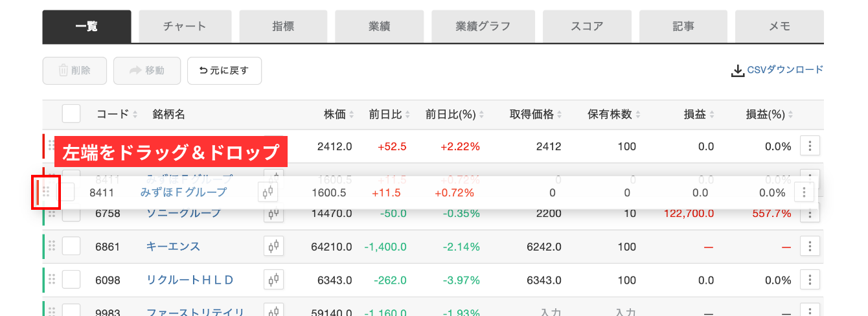Click the 前日比 value -1,400.0
868x316 pixels.
pyautogui.click(x=385, y=247)
